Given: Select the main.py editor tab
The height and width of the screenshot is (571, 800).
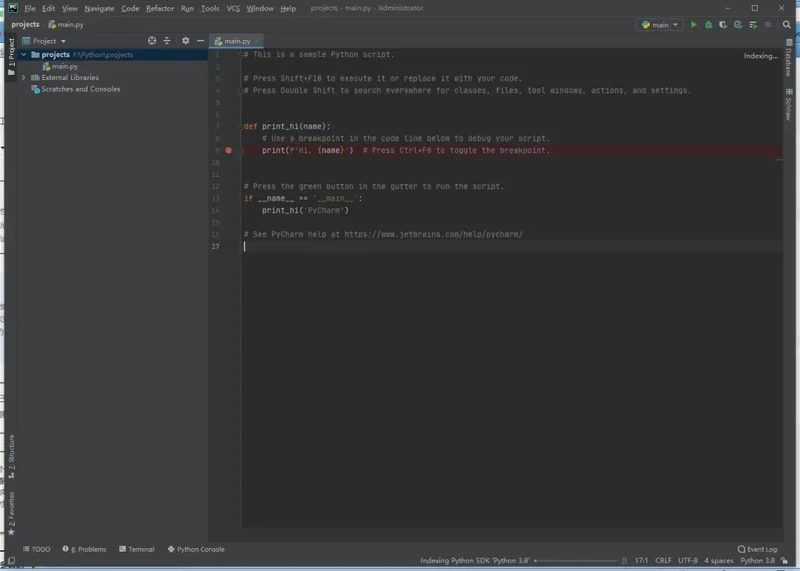Looking at the screenshot, I should 236,41.
